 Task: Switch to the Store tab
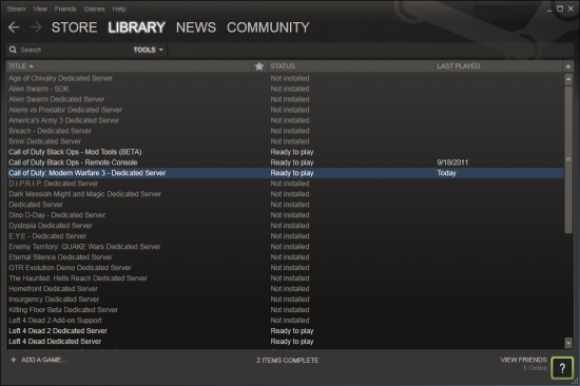pos(74,27)
